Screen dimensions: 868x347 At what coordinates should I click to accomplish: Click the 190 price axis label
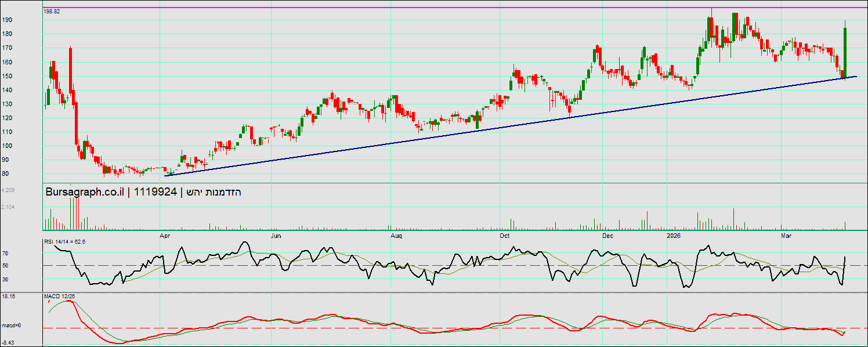(x=7, y=20)
